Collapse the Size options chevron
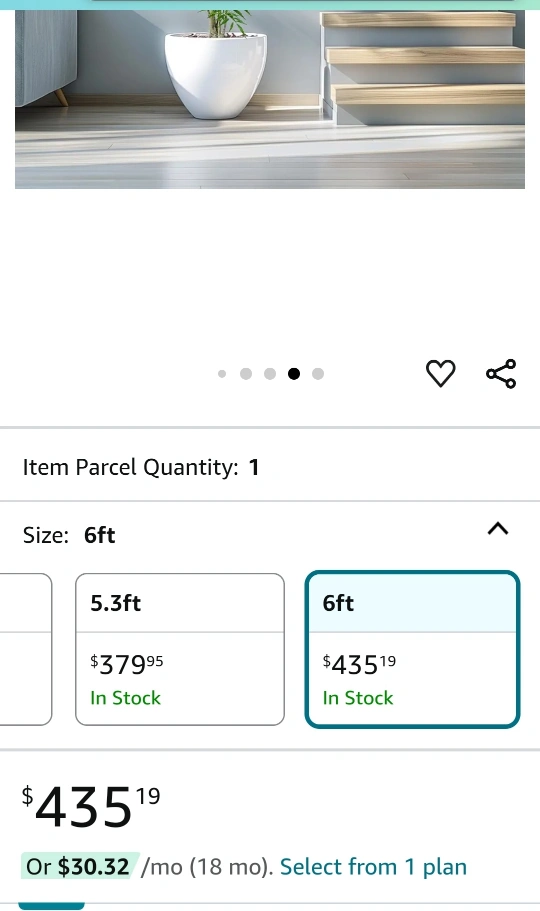 tap(498, 529)
